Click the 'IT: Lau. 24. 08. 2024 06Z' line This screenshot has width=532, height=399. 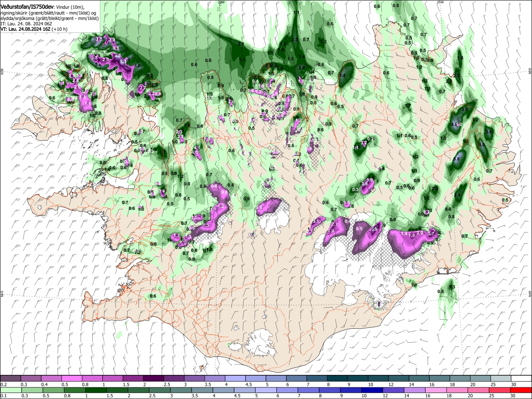(27, 24)
